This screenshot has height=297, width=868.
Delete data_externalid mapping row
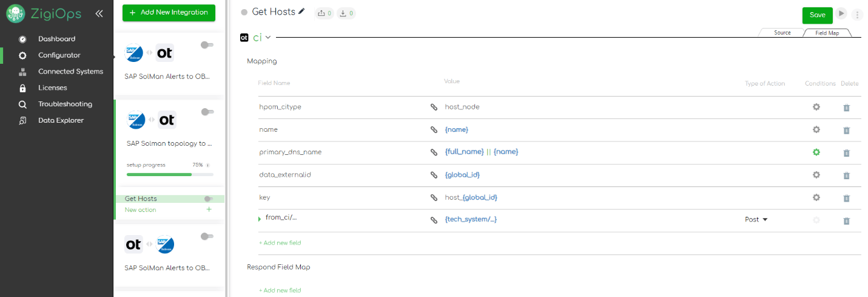click(847, 176)
